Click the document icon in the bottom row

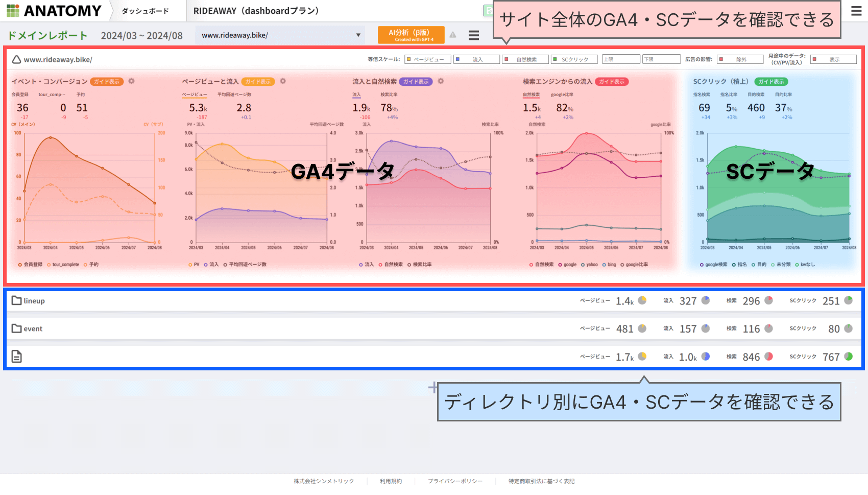point(16,356)
